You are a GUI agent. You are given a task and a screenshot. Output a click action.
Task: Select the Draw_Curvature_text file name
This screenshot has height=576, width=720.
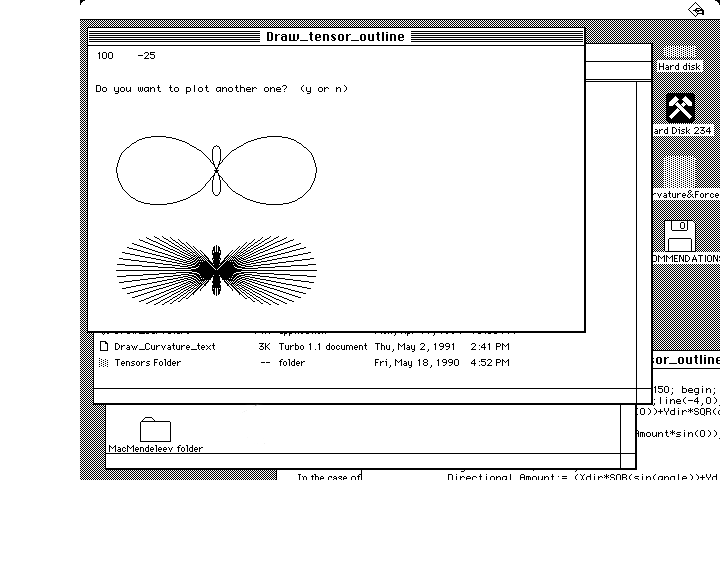coord(165,347)
